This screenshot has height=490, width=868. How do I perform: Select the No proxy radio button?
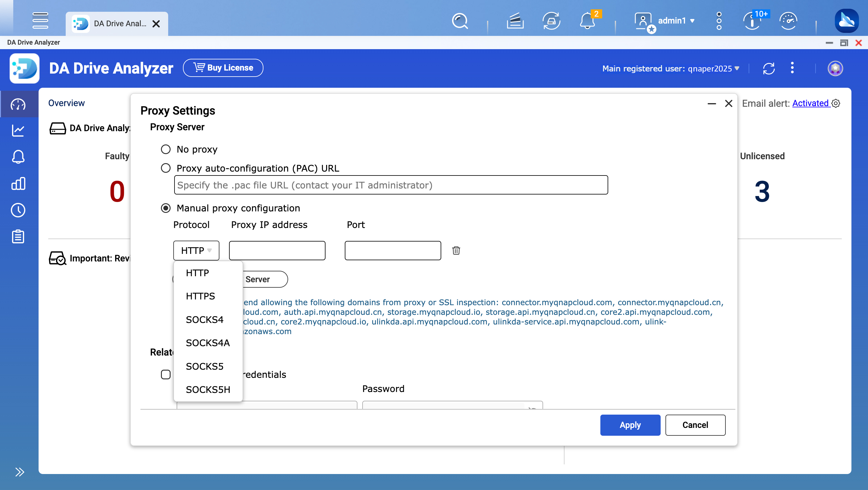pos(165,149)
